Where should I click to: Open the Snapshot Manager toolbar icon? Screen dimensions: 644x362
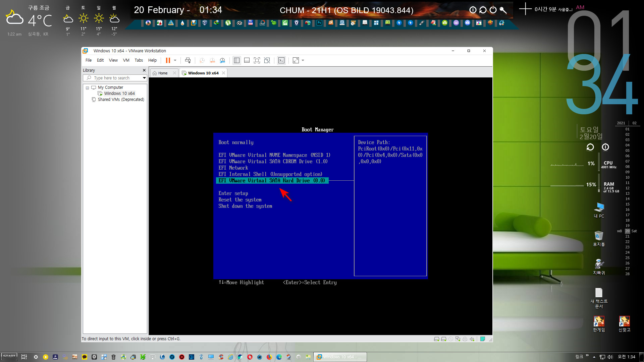222,60
